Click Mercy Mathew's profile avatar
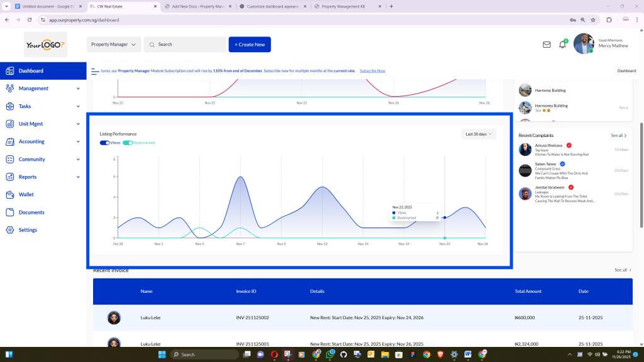644x362 pixels. tap(583, 44)
